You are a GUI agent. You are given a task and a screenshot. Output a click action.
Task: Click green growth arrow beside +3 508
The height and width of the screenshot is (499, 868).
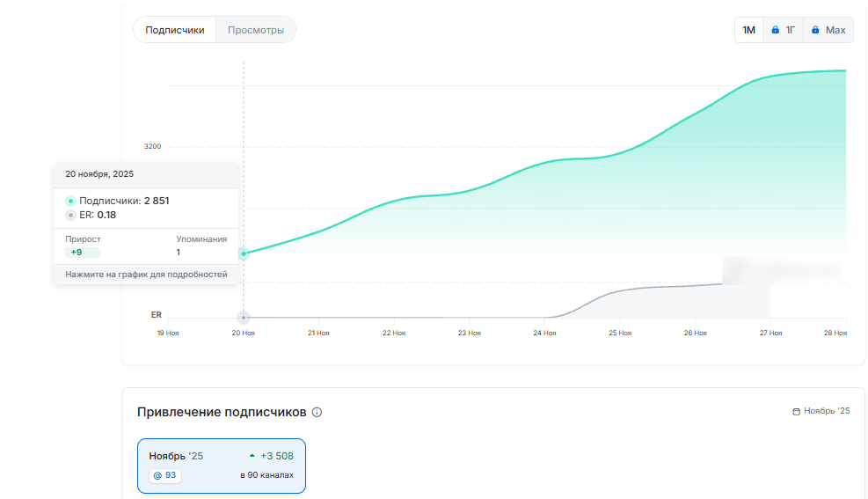click(252, 456)
